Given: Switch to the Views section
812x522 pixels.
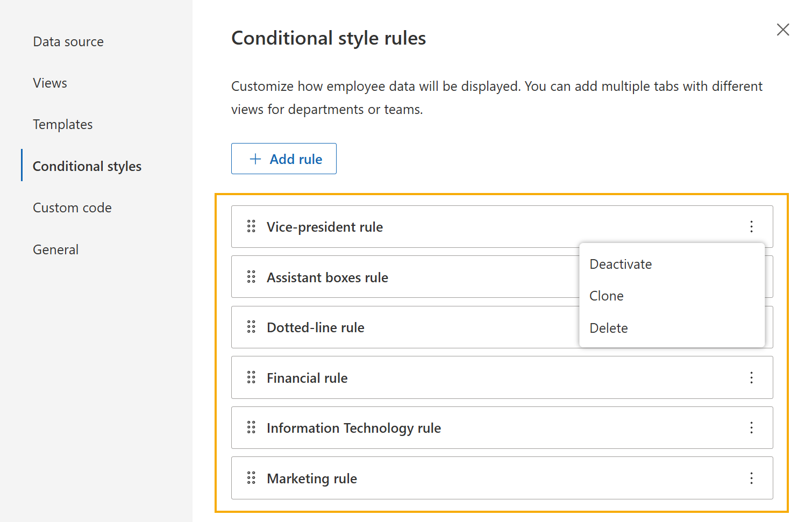Looking at the screenshot, I should pyautogui.click(x=49, y=83).
